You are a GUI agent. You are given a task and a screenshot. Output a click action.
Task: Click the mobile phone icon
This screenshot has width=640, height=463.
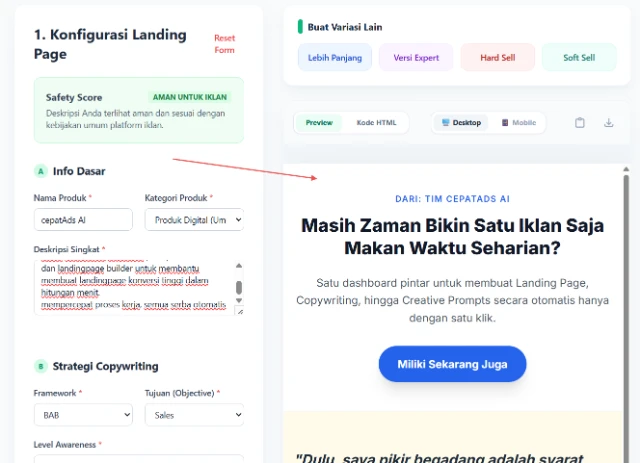coord(505,122)
